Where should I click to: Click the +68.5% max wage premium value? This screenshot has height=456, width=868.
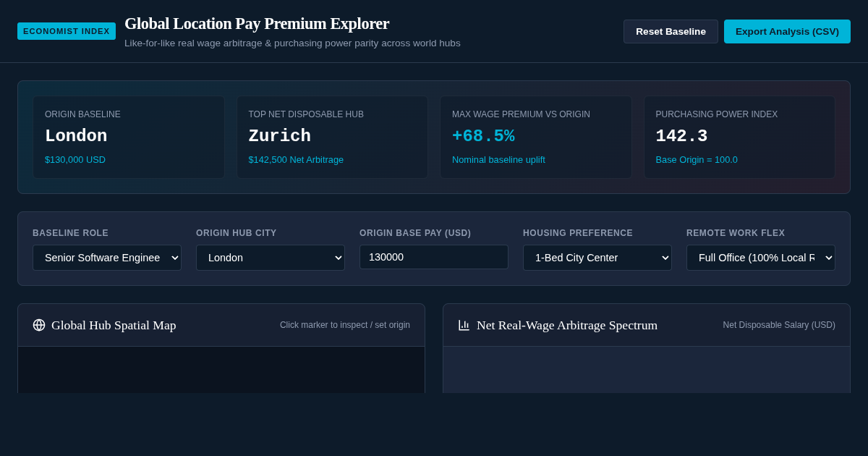pyautogui.click(x=483, y=136)
